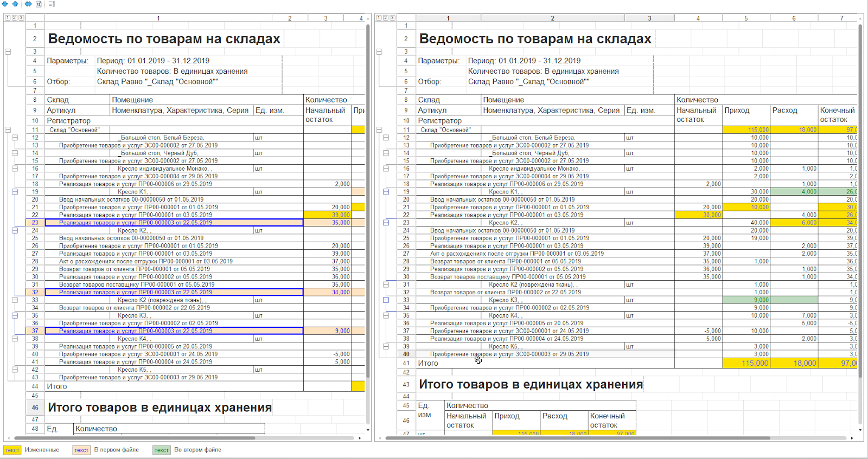The image size is (868, 459).
Task: Collapse 'Кресло К3' group at row 35, left pane
Action: [15, 315]
